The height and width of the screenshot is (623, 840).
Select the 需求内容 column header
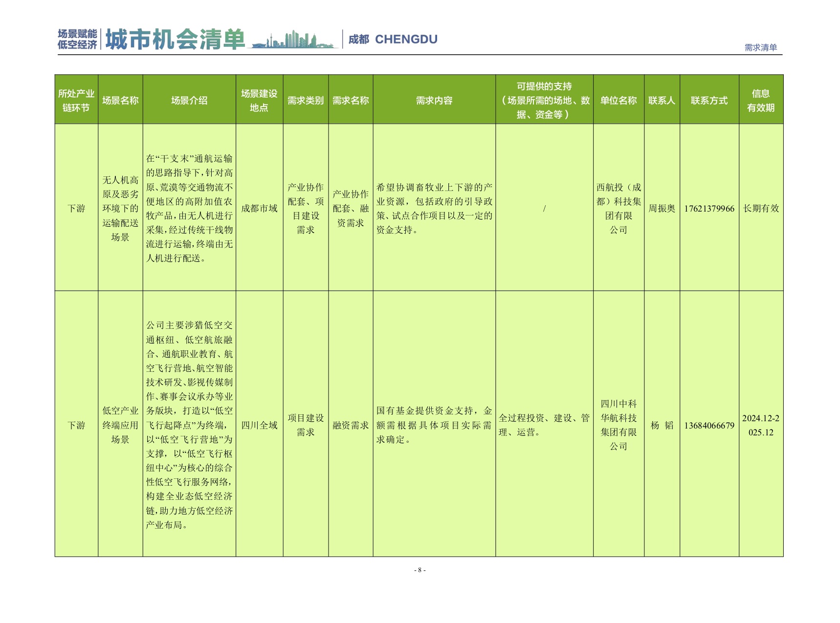434,100
